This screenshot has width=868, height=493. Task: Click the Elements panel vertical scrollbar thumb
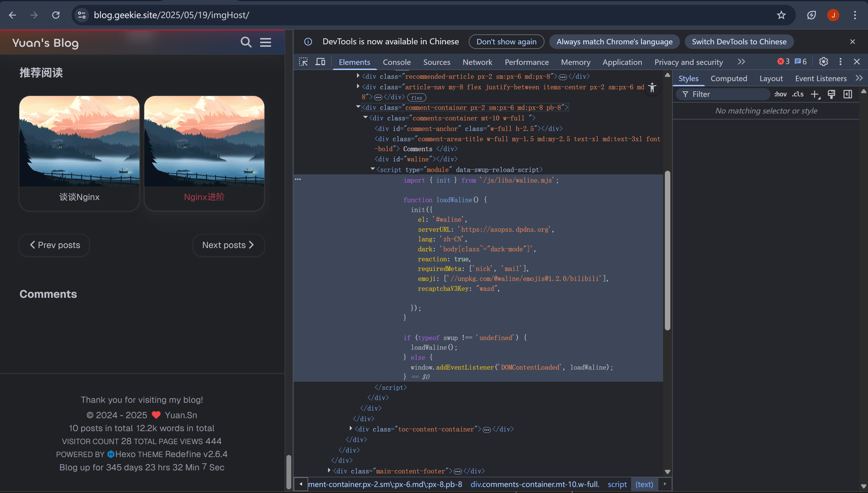pyautogui.click(x=667, y=250)
